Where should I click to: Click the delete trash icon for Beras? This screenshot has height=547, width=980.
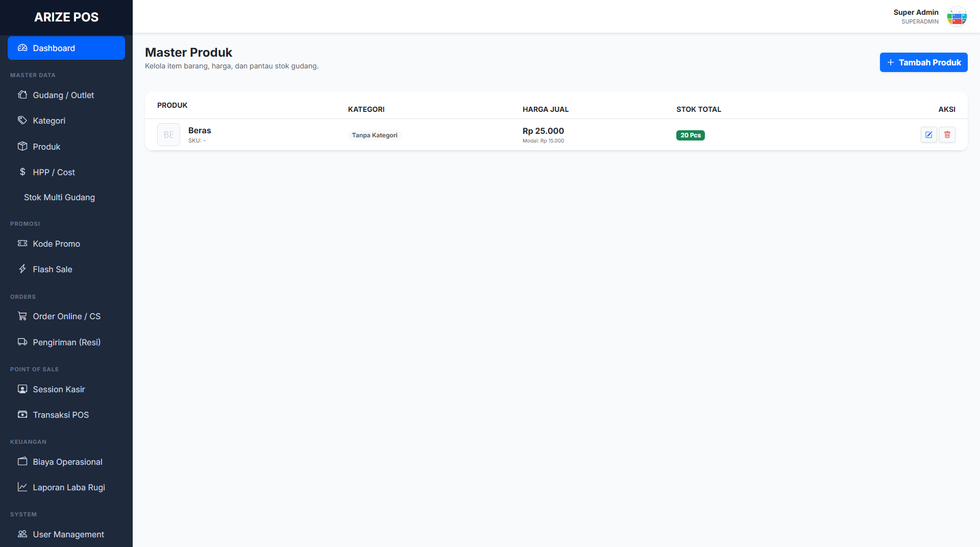tap(947, 135)
